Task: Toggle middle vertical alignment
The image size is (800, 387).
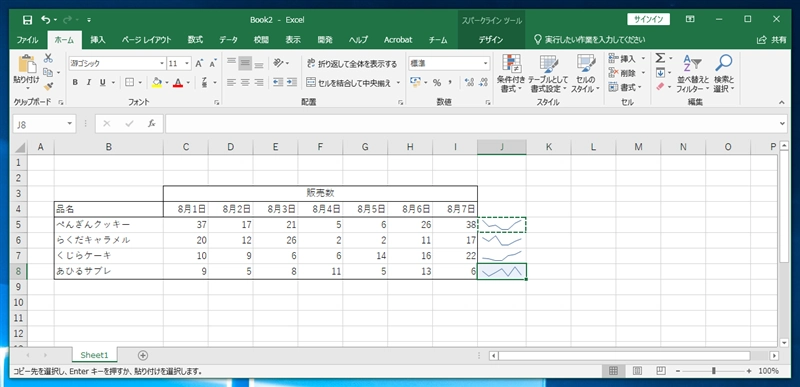Action: 245,63
